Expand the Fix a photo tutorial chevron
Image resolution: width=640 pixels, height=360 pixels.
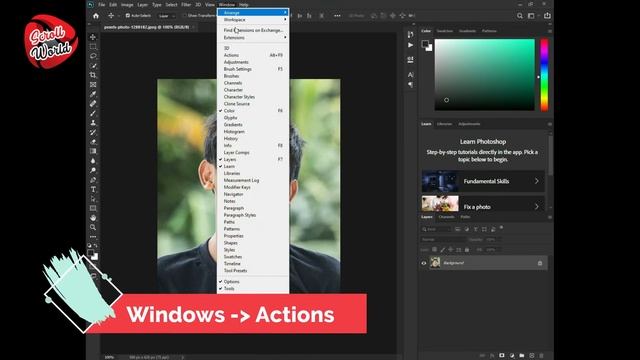(537, 207)
